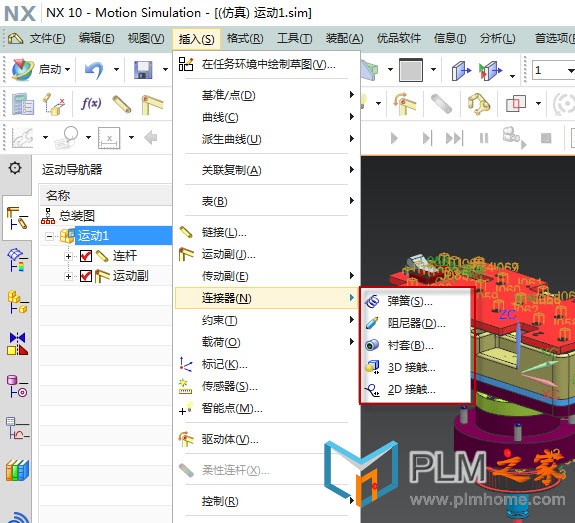Open the 启动 start menu icon
Viewport: 575px width, 523px height.
click(23, 69)
